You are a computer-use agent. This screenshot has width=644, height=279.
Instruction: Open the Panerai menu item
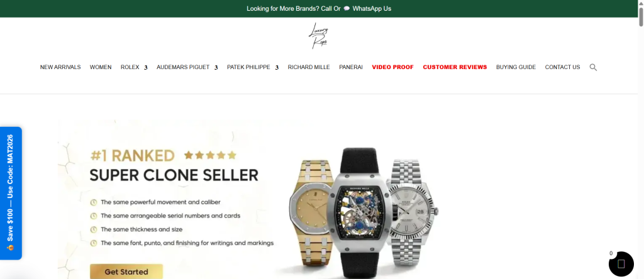click(x=351, y=67)
